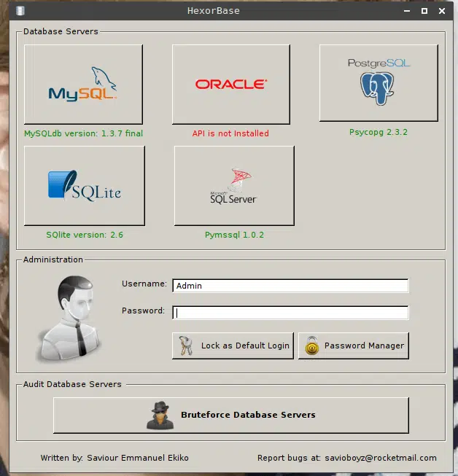Click the SQlite version: 2.6 label
458x476 pixels.
coord(85,235)
